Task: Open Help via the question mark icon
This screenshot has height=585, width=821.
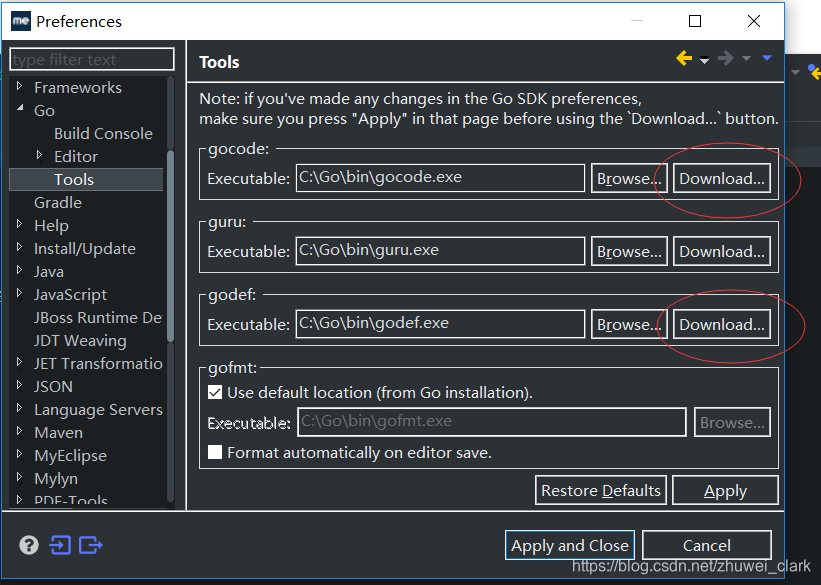Action: (x=26, y=545)
